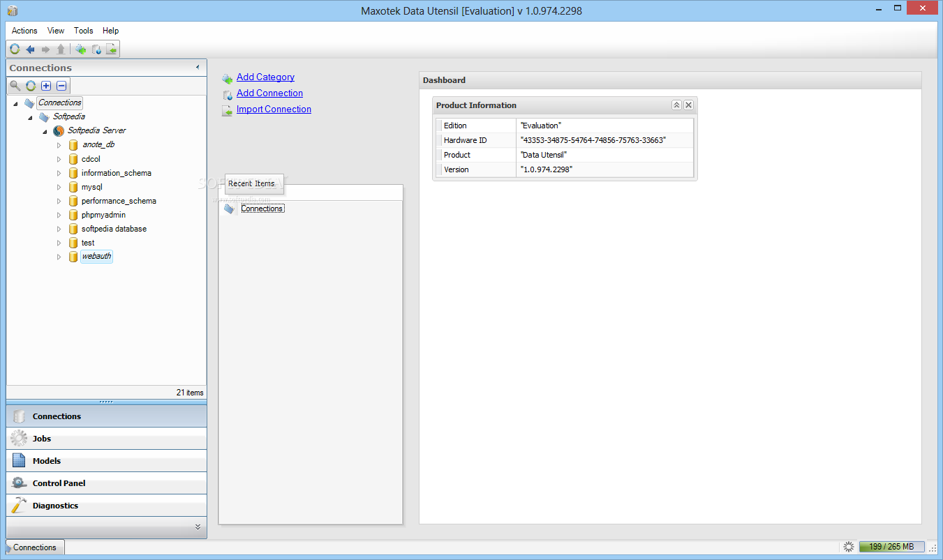Click the application icon in the title bar

pos(13,10)
